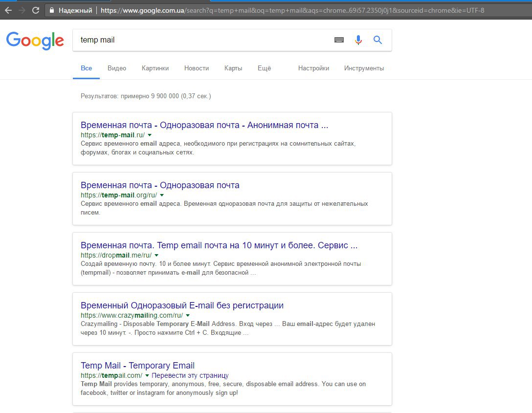Viewport: 532px width, 413px height.
Task: Click the browser forward arrow
Action: tap(22, 11)
